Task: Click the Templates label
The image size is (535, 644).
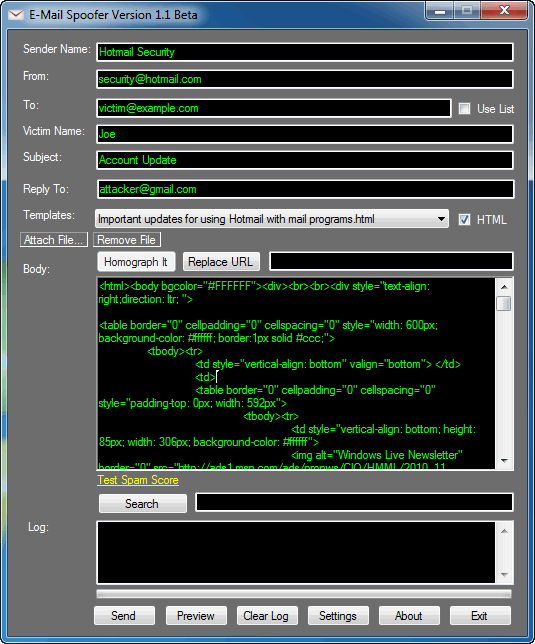Action: pyautogui.click(x=49, y=215)
